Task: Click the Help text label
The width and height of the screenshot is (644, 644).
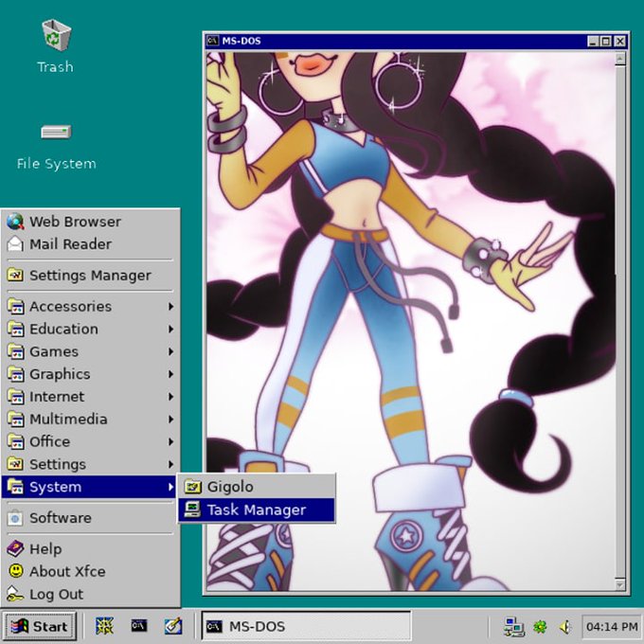Action: click(45, 549)
